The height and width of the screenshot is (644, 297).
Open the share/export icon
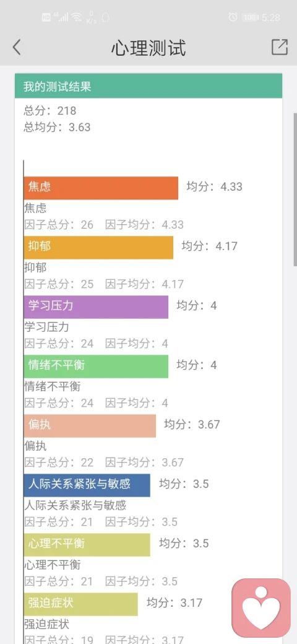[x=280, y=47]
